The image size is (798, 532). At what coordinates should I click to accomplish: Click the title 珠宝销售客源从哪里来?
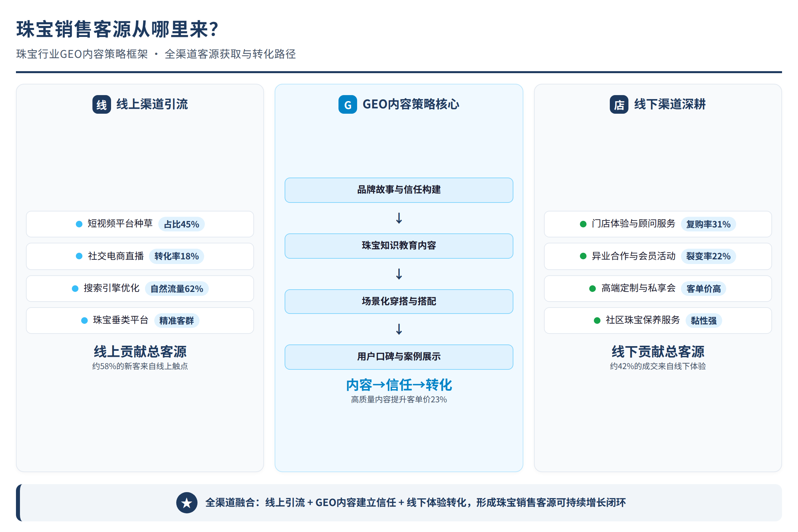117,29
